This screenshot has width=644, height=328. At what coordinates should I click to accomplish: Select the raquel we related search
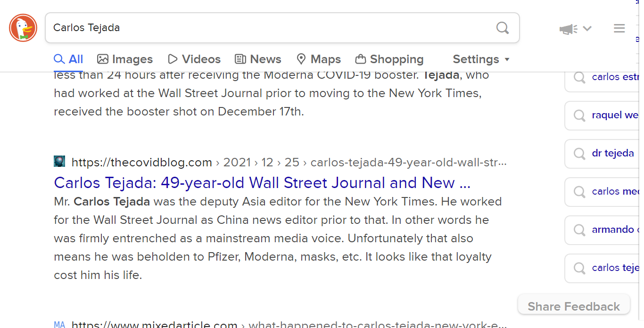point(602,115)
